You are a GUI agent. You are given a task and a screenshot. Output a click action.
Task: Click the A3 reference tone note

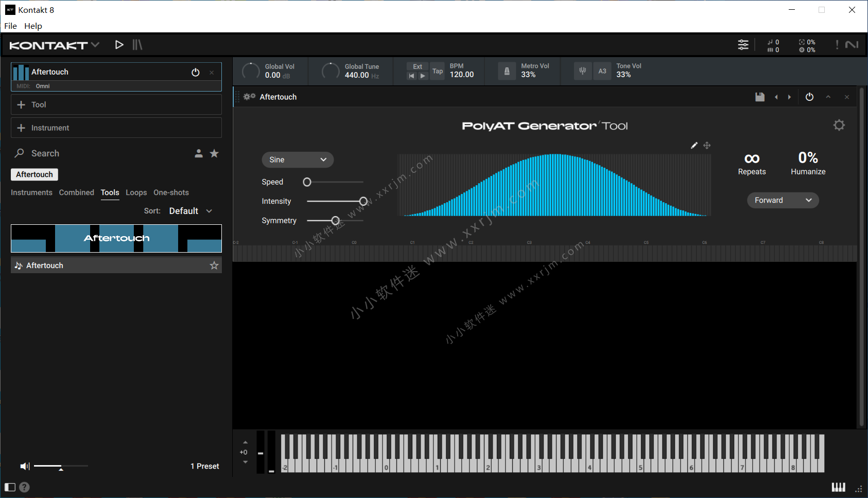pos(602,71)
